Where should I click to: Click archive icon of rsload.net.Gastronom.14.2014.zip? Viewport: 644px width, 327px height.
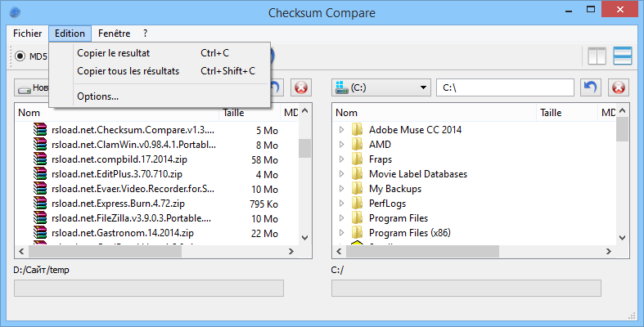tap(40, 233)
